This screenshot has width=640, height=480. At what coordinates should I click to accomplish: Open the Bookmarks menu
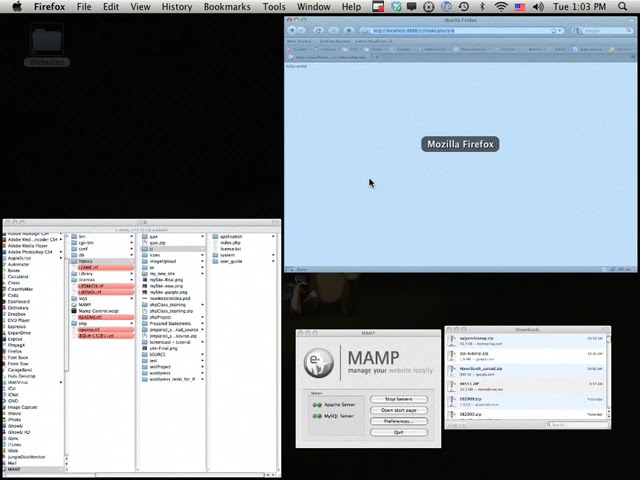pos(227,7)
